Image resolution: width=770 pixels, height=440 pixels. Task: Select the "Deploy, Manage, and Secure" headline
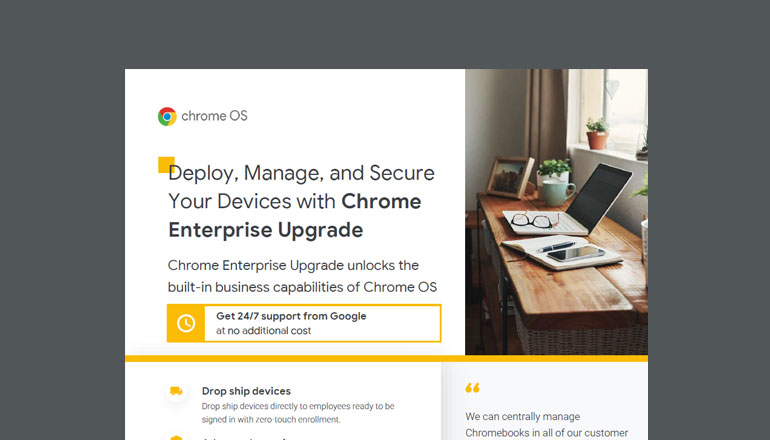pos(303,173)
